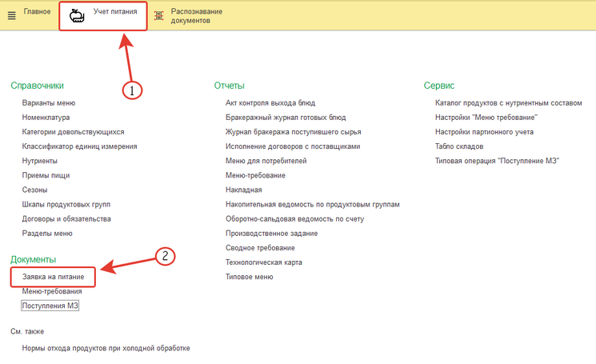Launch Акт контроля выхода блюд report

[x=270, y=102]
